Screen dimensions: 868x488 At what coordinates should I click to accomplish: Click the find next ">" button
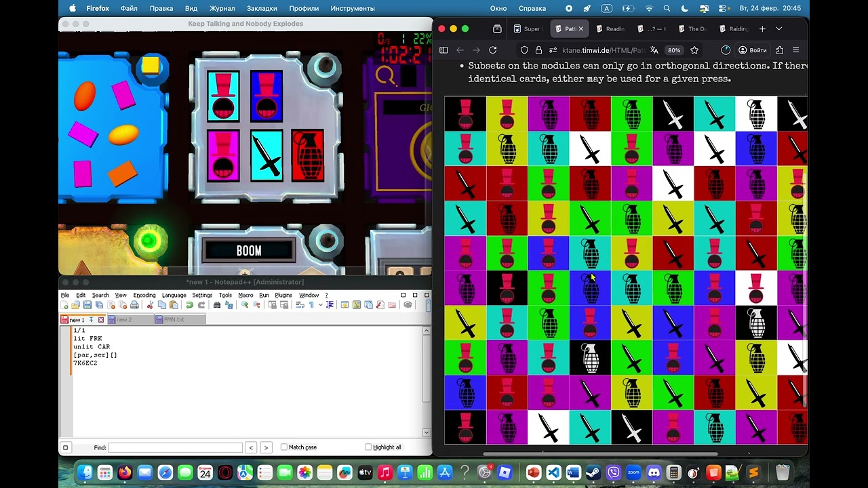coord(266,447)
